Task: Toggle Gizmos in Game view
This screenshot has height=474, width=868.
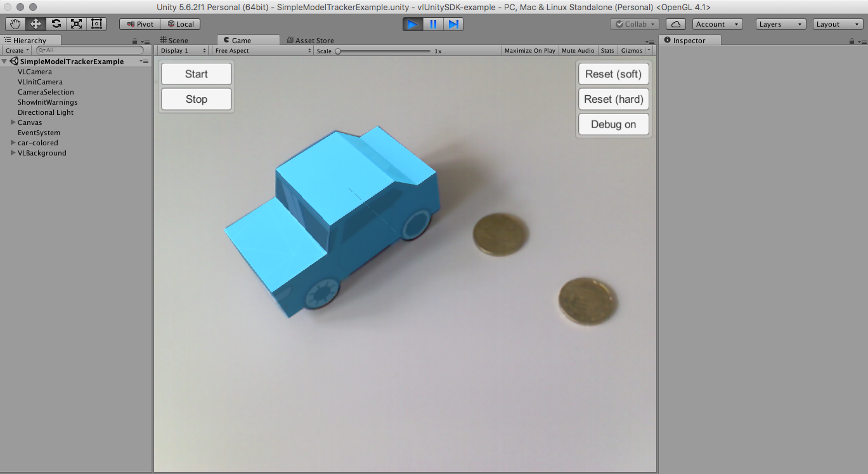Action: (x=632, y=51)
